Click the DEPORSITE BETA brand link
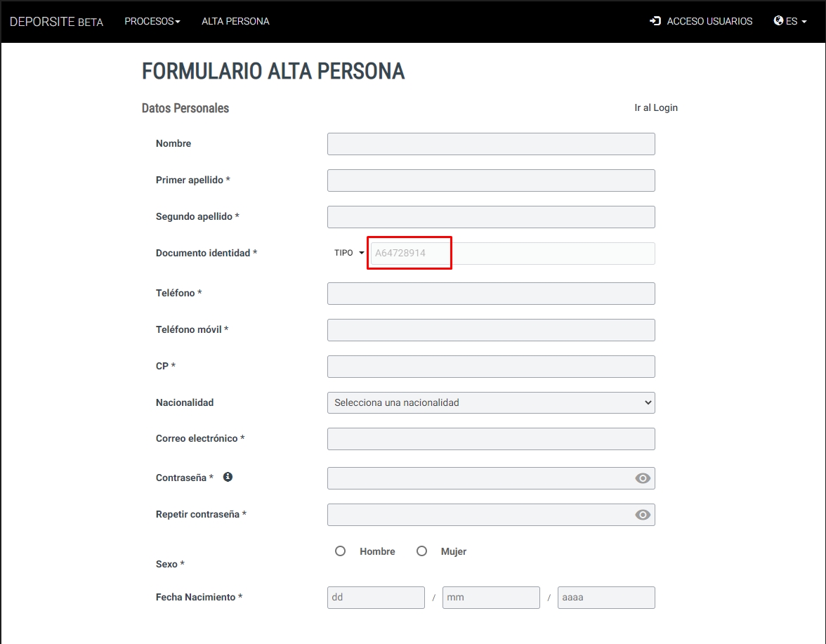Image resolution: width=826 pixels, height=644 pixels. (x=56, y=22)
